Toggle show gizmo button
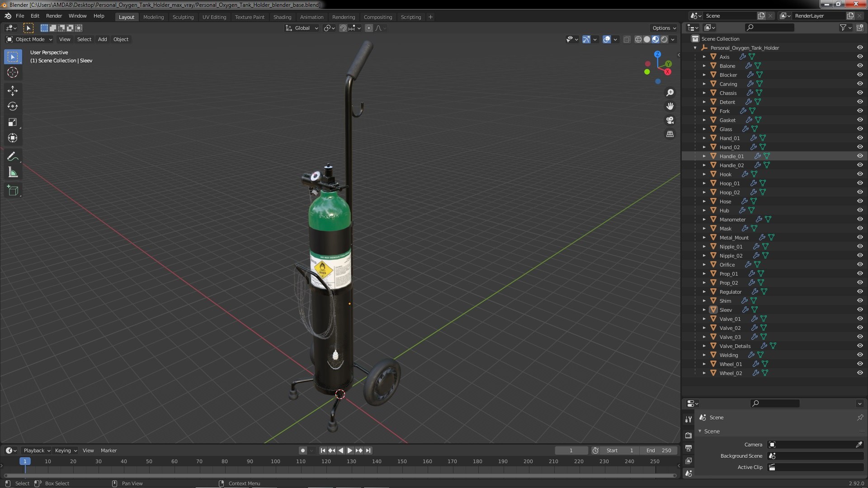 click(x=586, y=39)
